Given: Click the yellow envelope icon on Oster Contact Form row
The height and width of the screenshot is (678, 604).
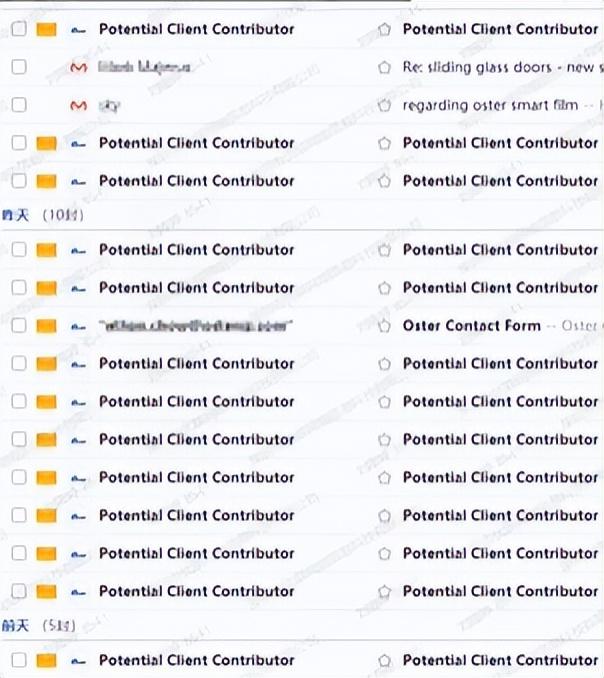Looking at the screenshot, I should [45, 326].
